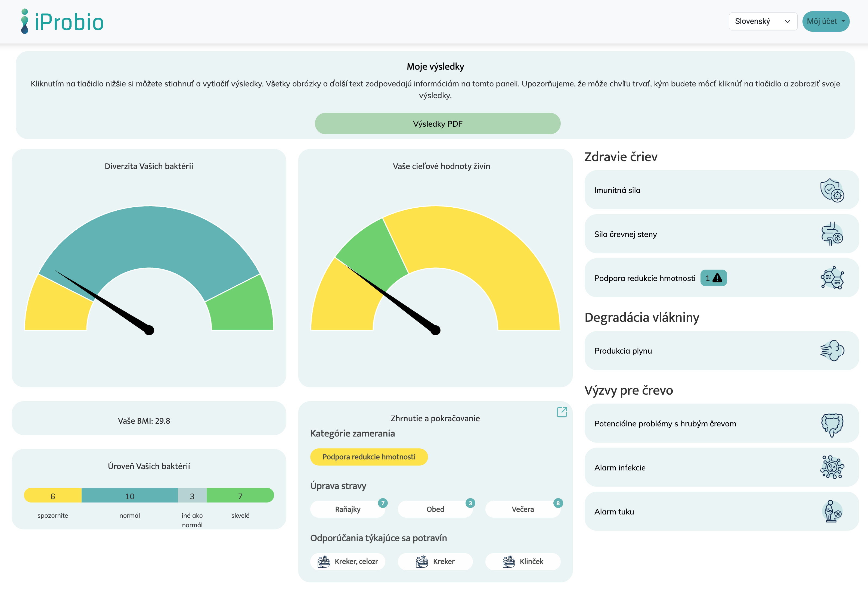Viewport: 868px width, 593px height.
Task: Click the warning badge next to Podpora redukcie hmotnosti
Action: (x=714, y=278)
